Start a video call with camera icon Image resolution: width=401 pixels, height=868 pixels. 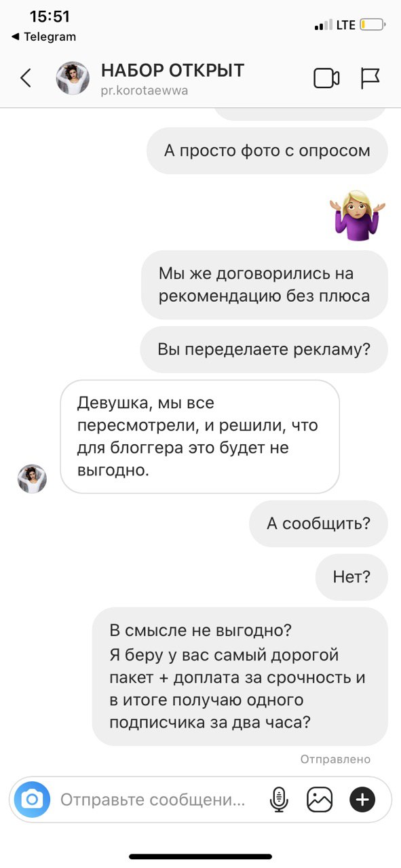[x=326, y=79]
